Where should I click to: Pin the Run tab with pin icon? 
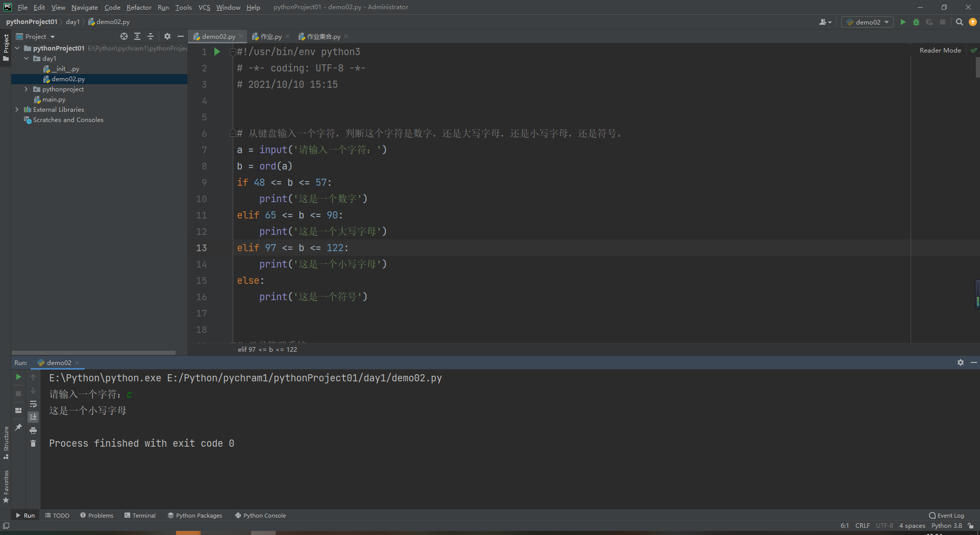(18, 427)
